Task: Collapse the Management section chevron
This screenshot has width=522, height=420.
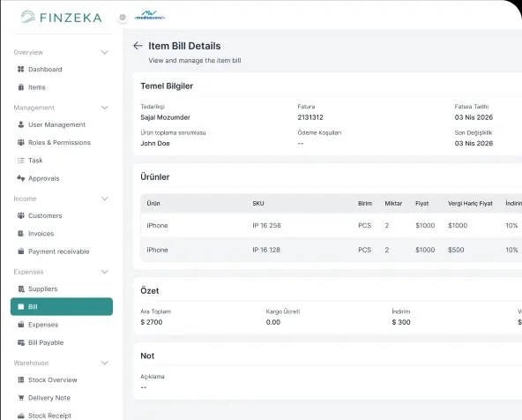Action: click(105, 108)
